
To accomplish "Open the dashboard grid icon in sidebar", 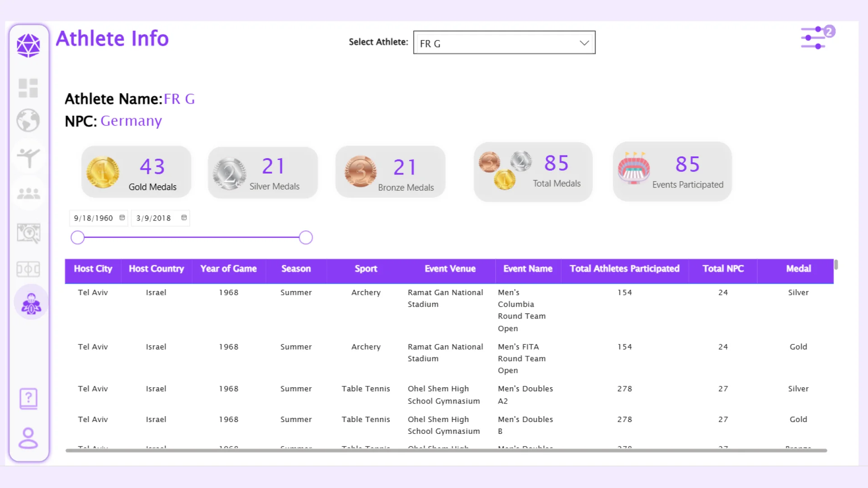I will click(x=28, y=88).
